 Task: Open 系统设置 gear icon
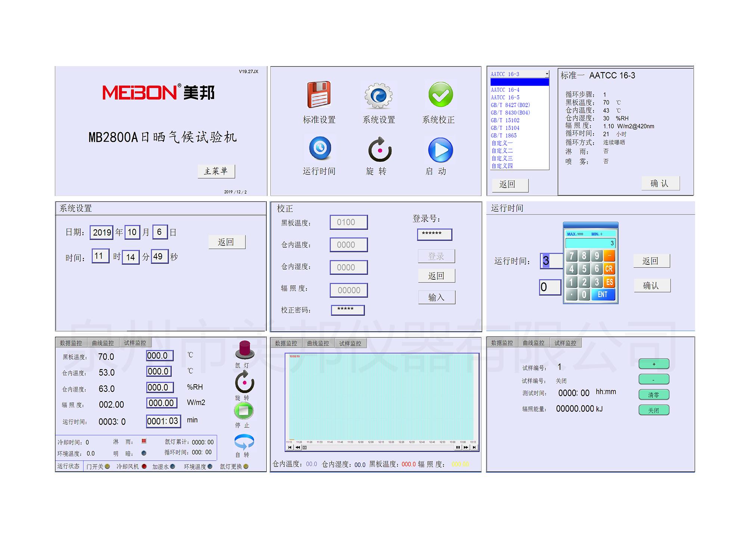(378, 96)
